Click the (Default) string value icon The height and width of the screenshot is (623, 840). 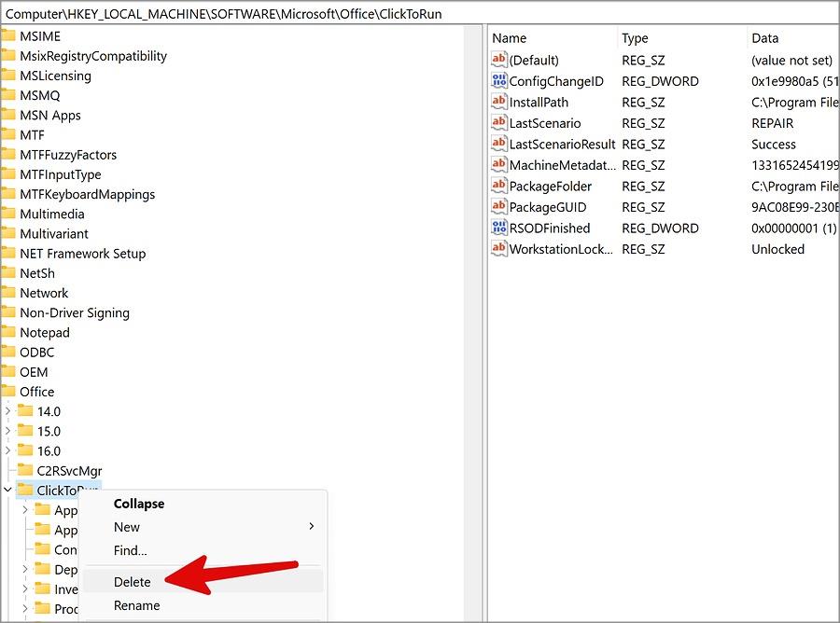pos(498,60)
